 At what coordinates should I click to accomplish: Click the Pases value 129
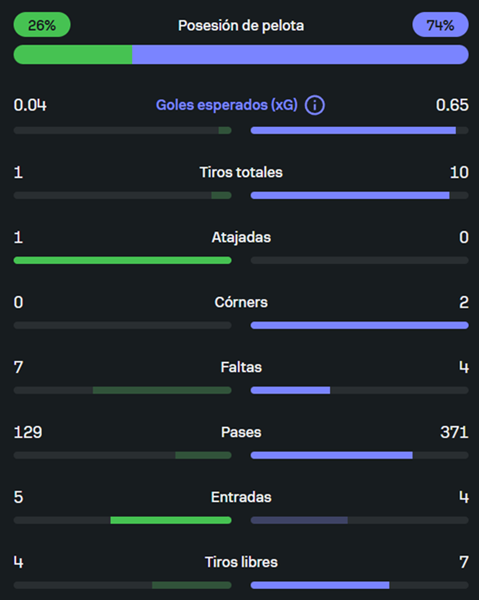[28, 432]
